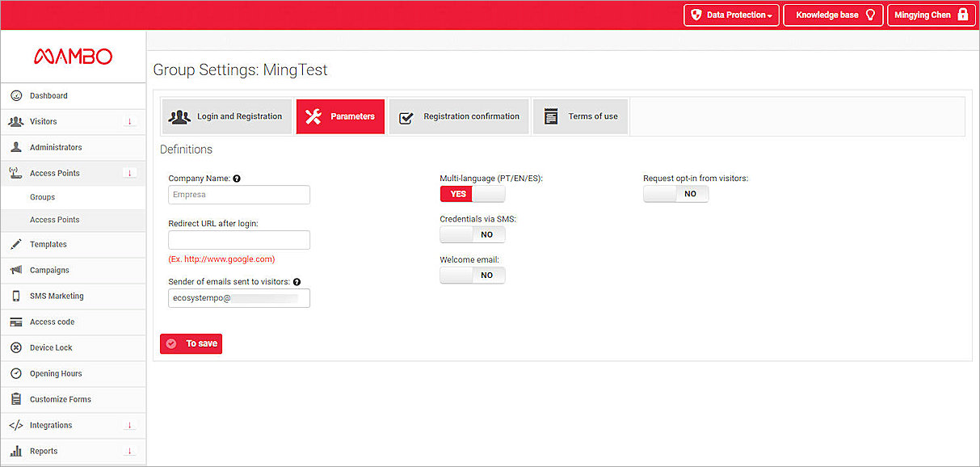This screenshot has width=980, height=467.
Task: Expand the Reports submenu arrow
Action: tap(129, 452)
